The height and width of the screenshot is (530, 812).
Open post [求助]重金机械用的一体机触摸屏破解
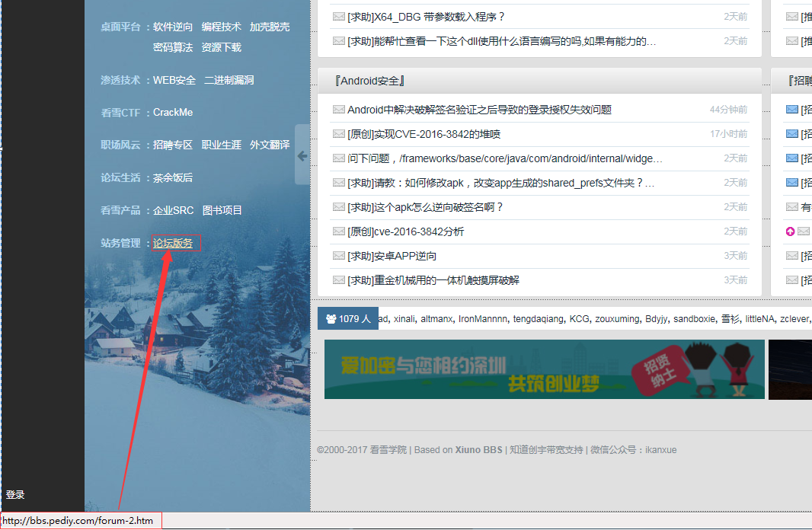[x=433, y=280]
